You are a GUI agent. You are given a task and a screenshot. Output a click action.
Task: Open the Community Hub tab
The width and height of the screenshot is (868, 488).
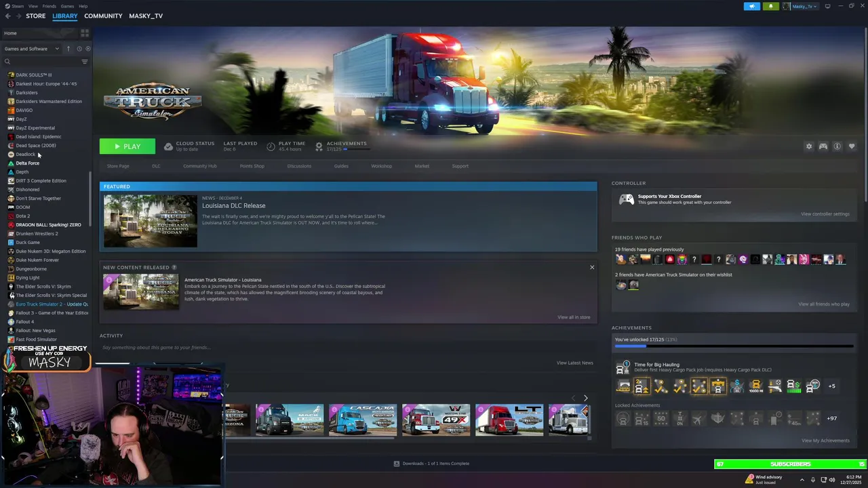[x=200, y=166]
